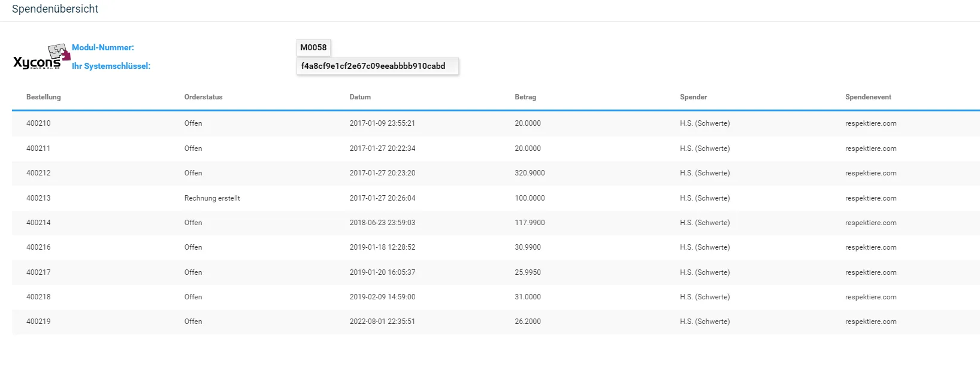This screenshot has width=980, height=373.
Task: Select order number 400210
Action: [38, 123]
